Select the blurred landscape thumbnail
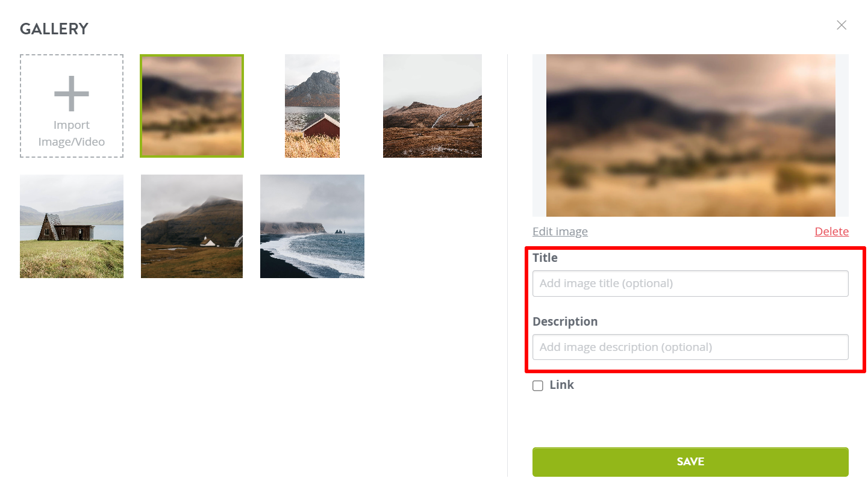 click(x=192, y=106)
